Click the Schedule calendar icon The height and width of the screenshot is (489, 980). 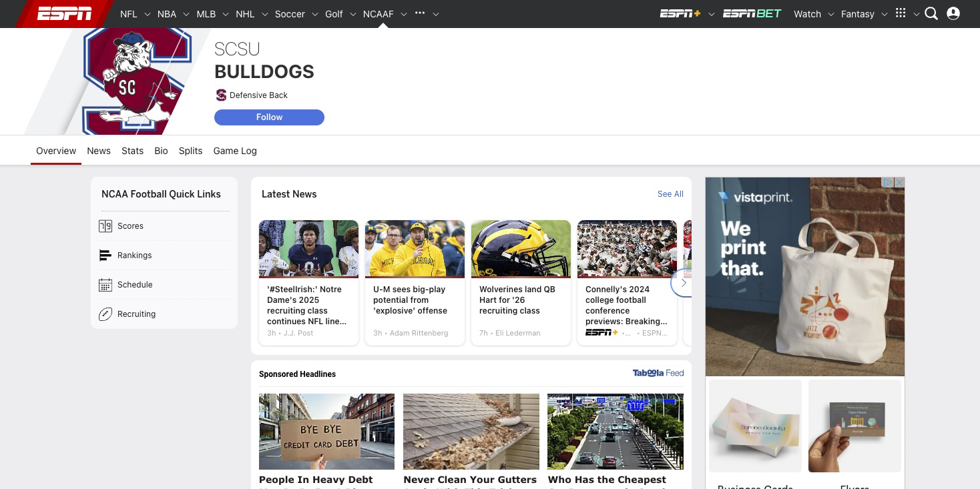[105, 285]
